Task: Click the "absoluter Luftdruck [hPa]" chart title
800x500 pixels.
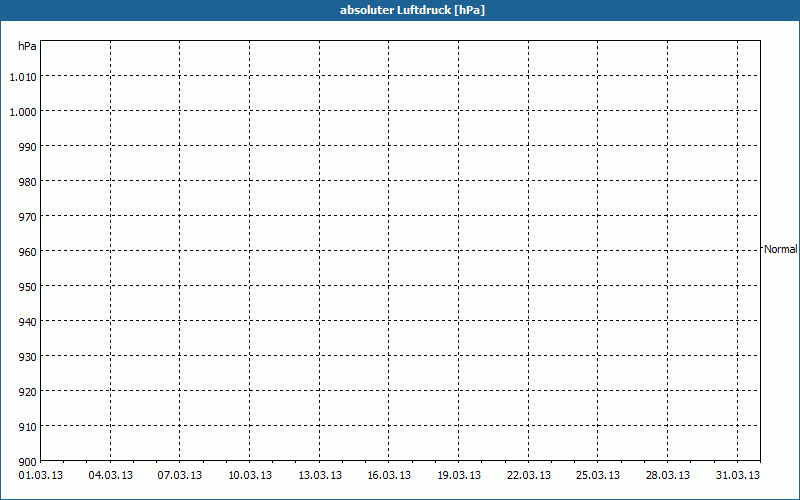Action: [412, 10]
